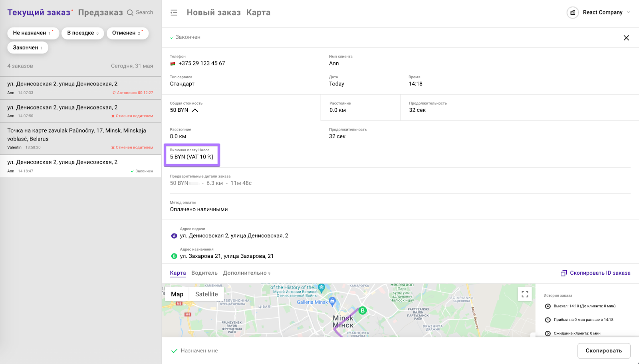Click the hamburger menu collapse icon
639x364 pixels.
(174, 13)
